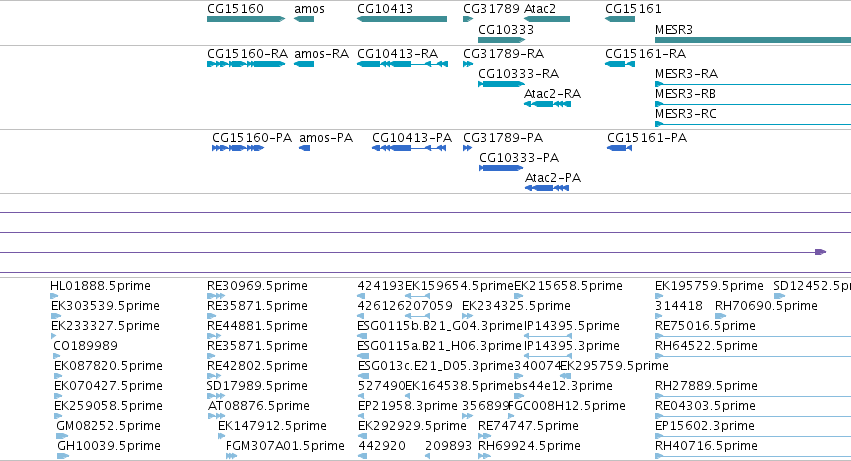Viewport: 851px width, 461px height.
Task: Click the CG10413-RA transcript label
Action: click(397, 54)
